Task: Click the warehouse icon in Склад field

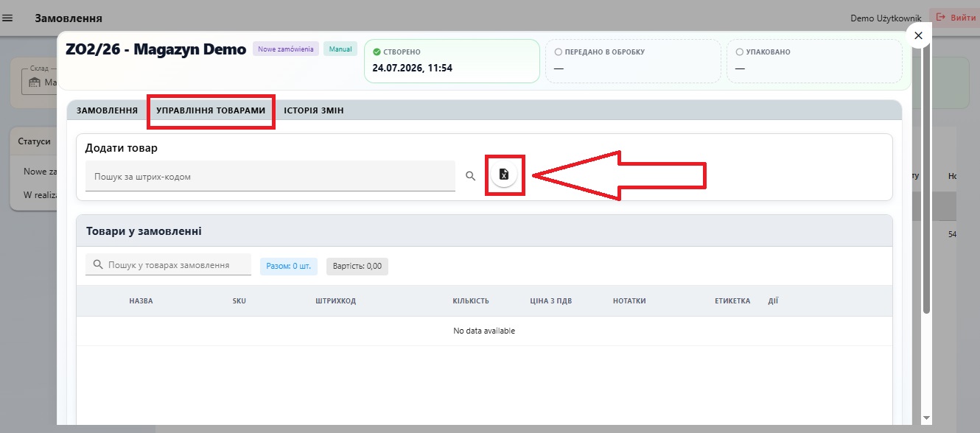Action: pos(33,83)
